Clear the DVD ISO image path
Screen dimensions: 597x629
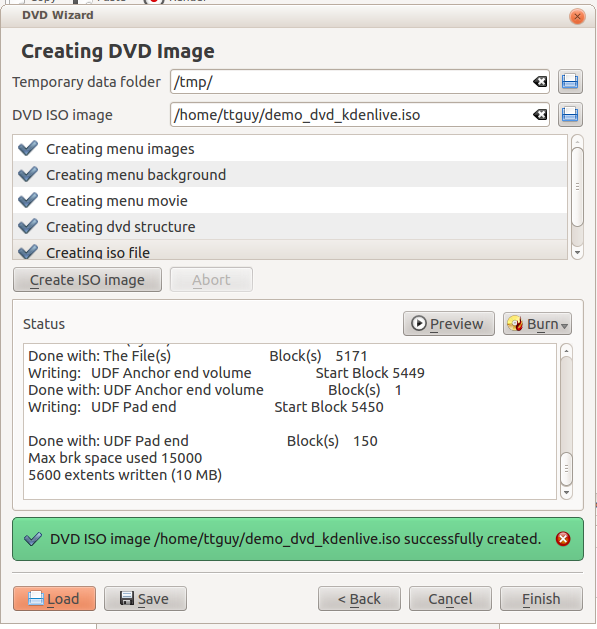(540, 115)
